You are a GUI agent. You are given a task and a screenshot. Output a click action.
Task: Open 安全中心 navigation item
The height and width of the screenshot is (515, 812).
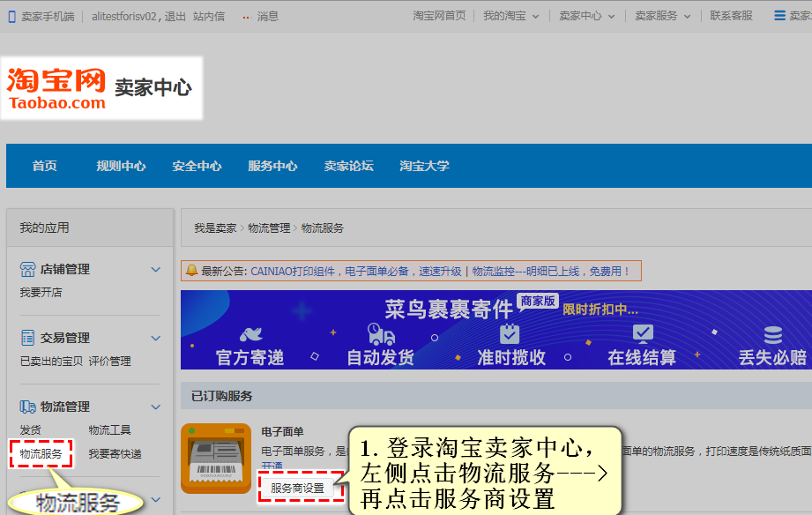click(197, 166)
